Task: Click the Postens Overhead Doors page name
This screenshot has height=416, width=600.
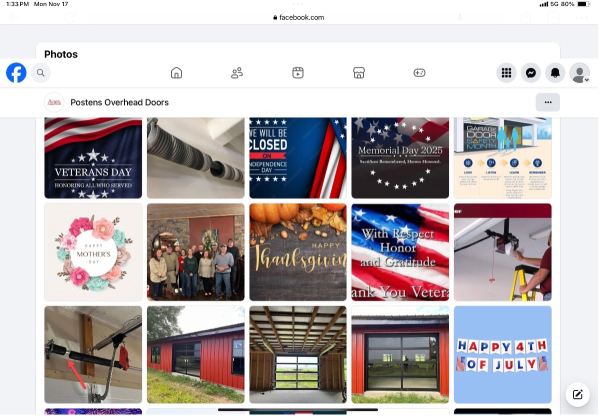Action: (119, 102)
